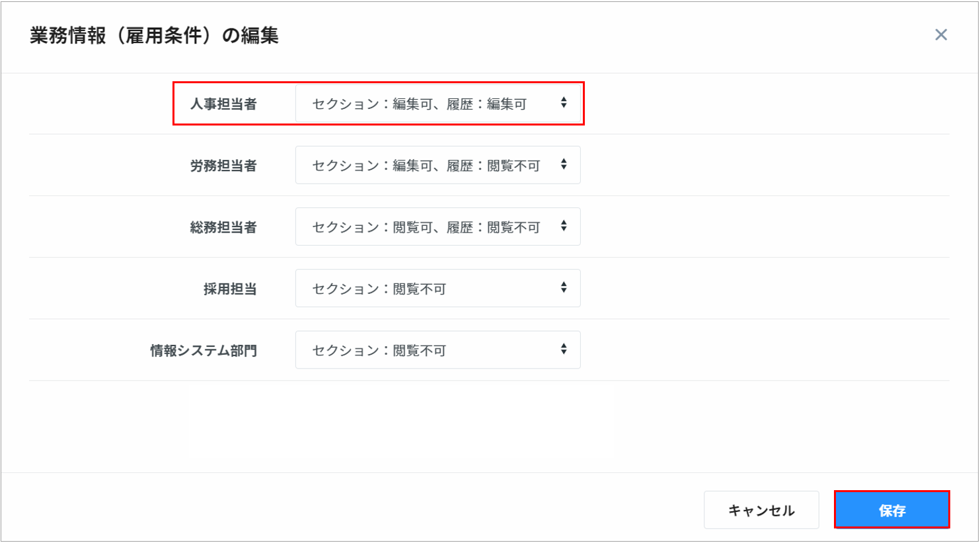Screen dimensions: 980x543
Task: Click the up-down arrows in 情報システム部門 dropdown
Action: point(564,349)
